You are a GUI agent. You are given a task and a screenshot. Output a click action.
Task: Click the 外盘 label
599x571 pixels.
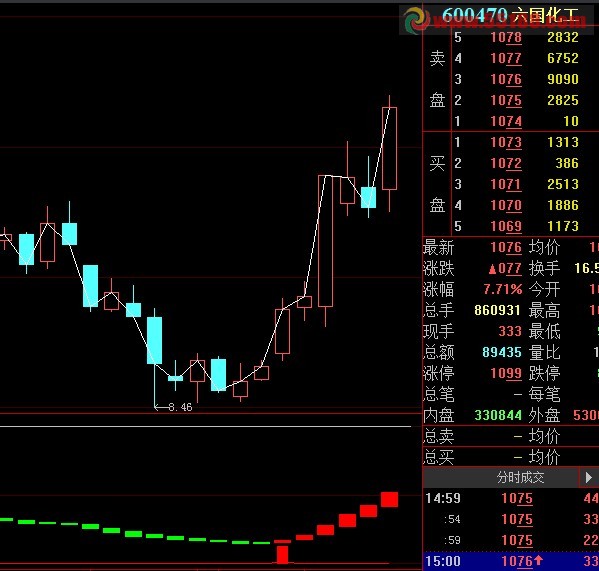click(544, 415)
